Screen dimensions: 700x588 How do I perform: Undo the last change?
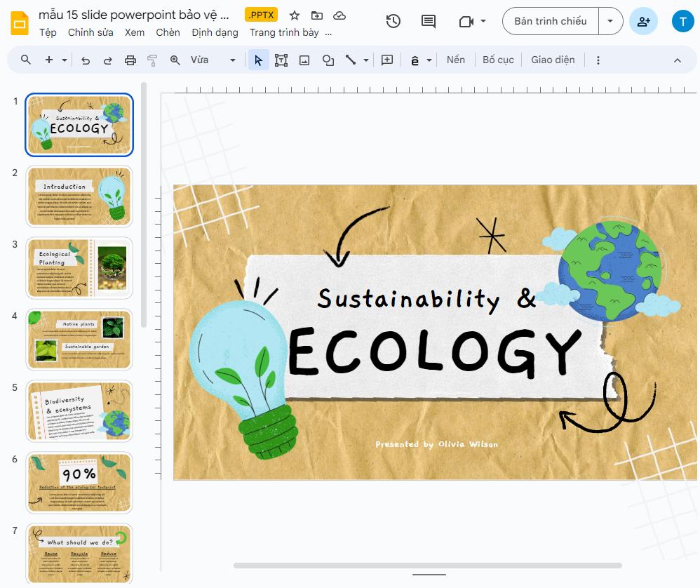pos(84,60)
